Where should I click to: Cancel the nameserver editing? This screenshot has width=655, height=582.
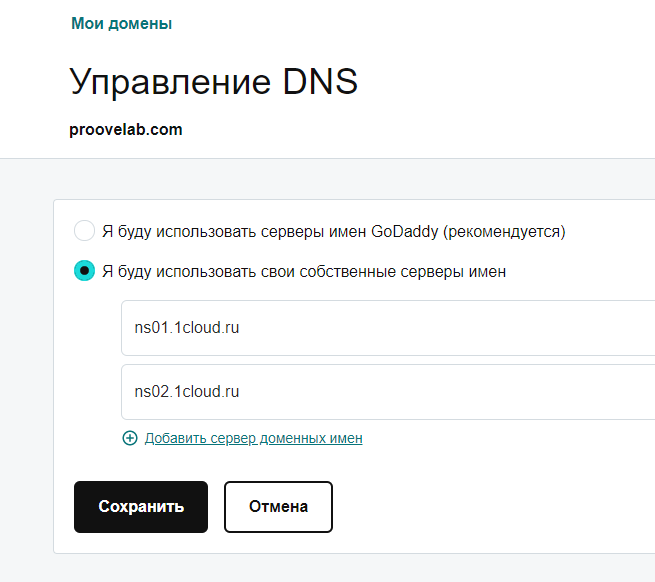coord(278,507)
